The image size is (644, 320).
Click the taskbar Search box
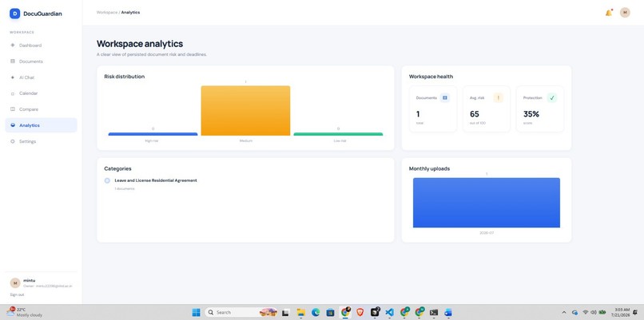tap(241, 313)
